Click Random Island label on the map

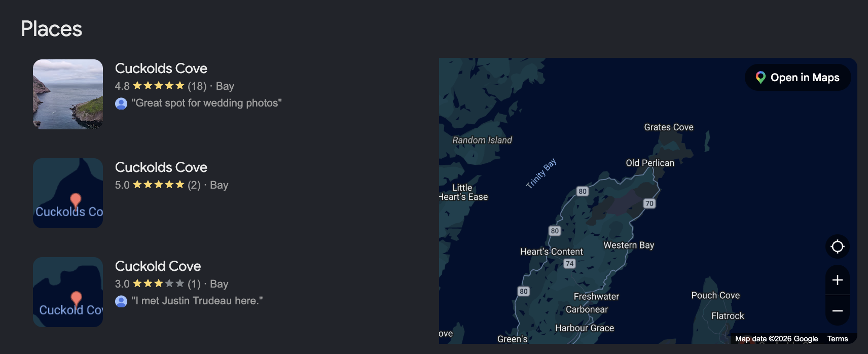tap(482, 140)
